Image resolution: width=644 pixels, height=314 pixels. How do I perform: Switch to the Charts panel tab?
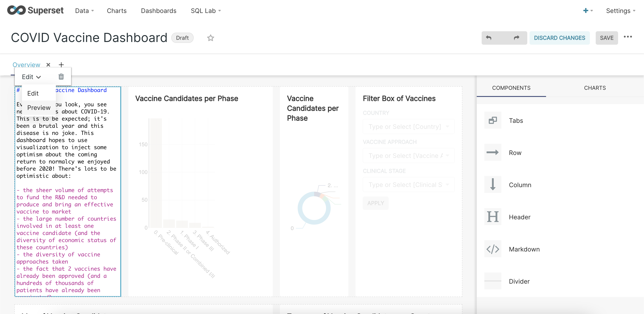595,88
